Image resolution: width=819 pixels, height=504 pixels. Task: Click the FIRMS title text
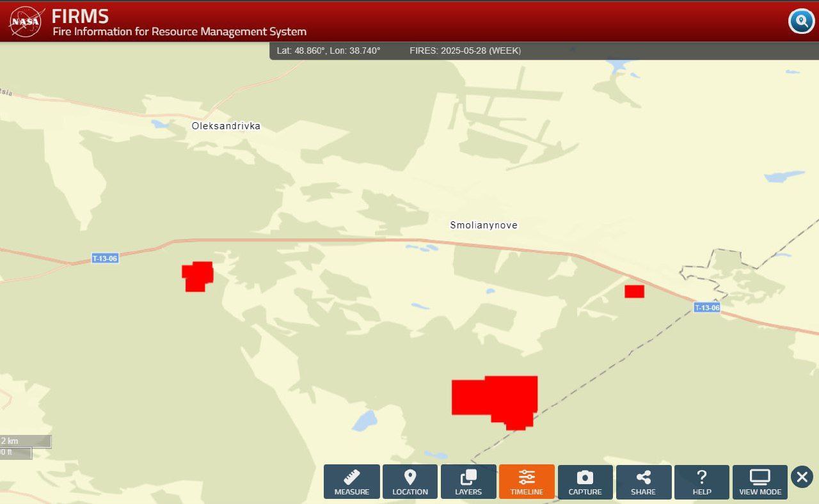[80, 16]
